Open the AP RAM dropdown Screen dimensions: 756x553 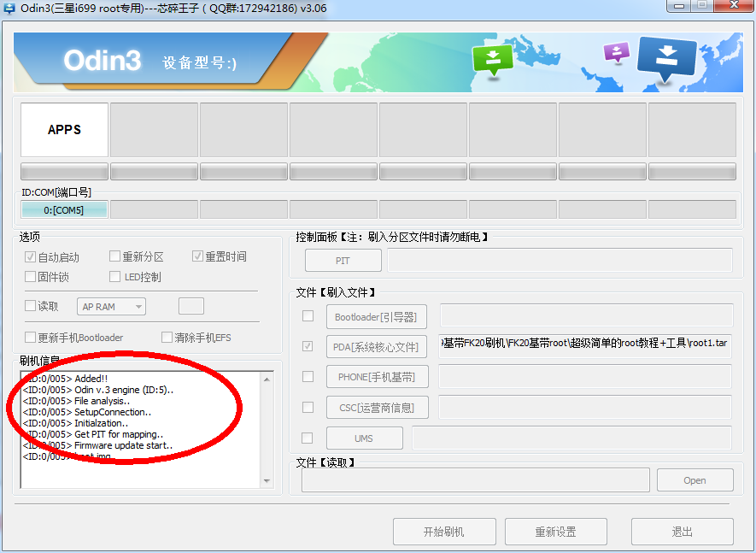click(111, 307)
